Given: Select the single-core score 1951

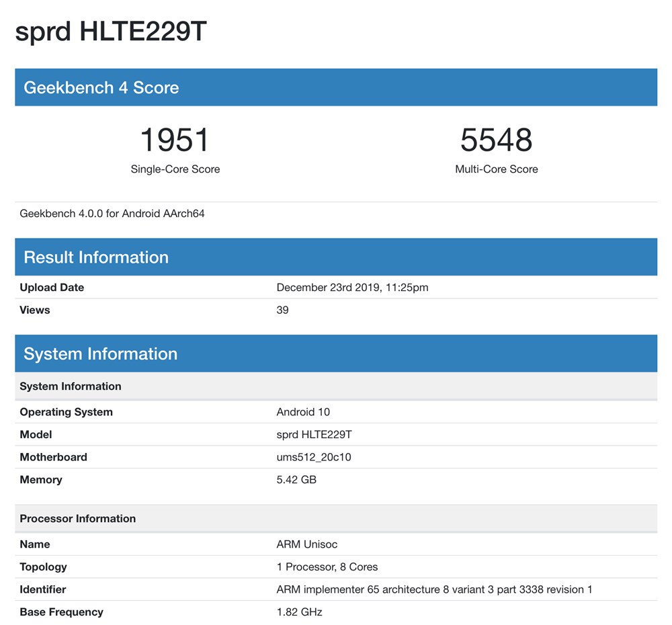Looking at the screenshot, I should (175, 140).
